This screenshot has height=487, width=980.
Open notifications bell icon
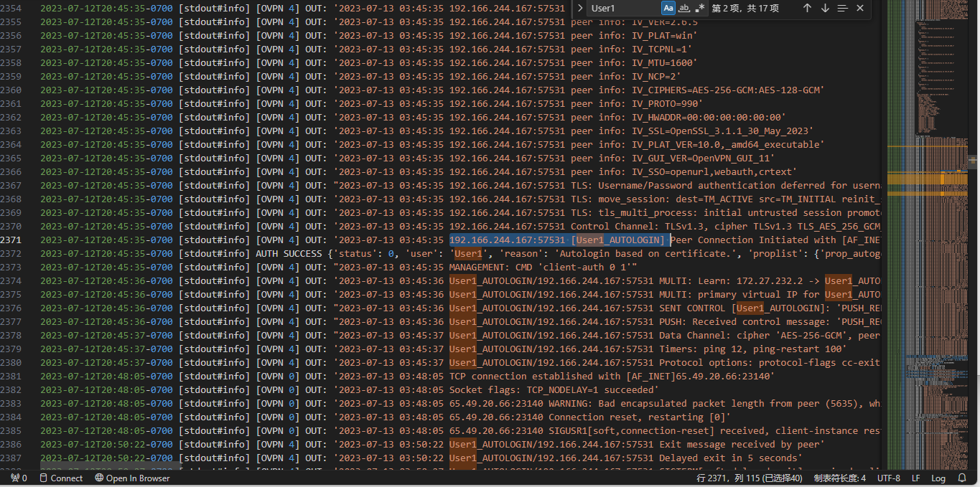pos(962,478)
